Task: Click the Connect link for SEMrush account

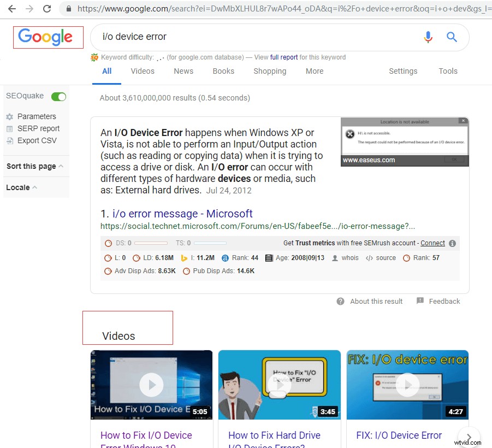Action: (x=432, y=243)
